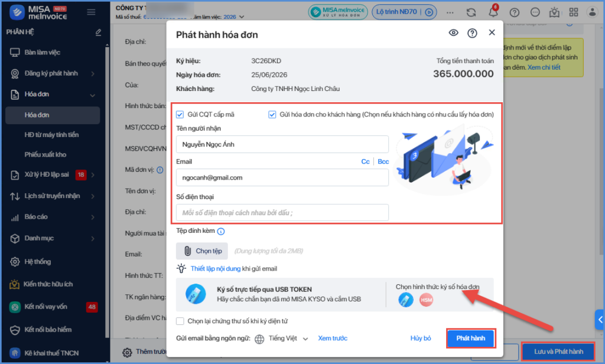Uncheck Gửi CQT cấp mã checkbox

click(180, 114)
